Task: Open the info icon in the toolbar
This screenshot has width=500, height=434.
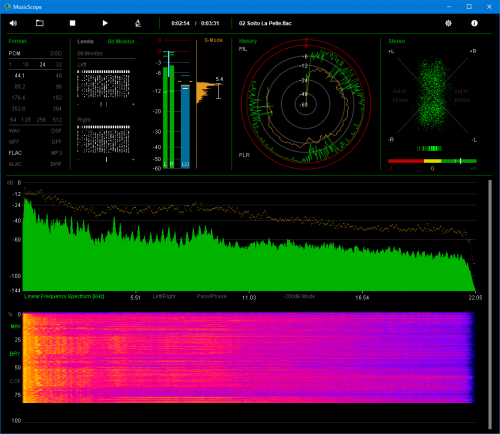Action: (474, 23)
